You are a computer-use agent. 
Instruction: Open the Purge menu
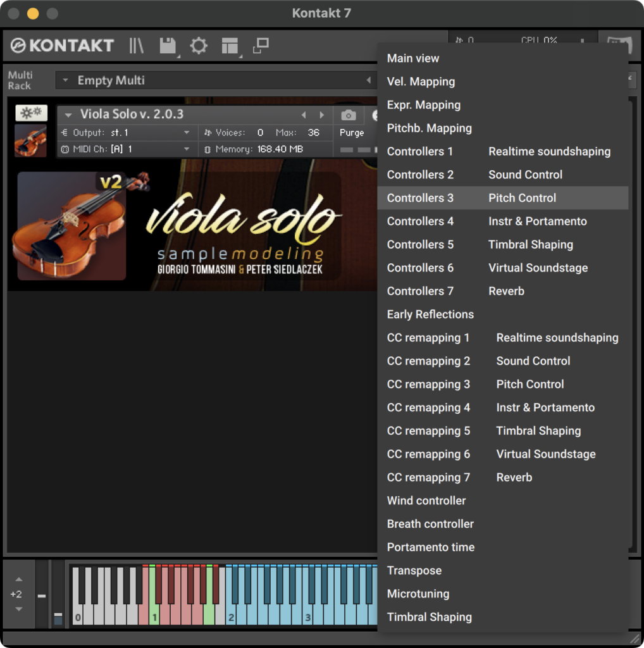[352, 133]
